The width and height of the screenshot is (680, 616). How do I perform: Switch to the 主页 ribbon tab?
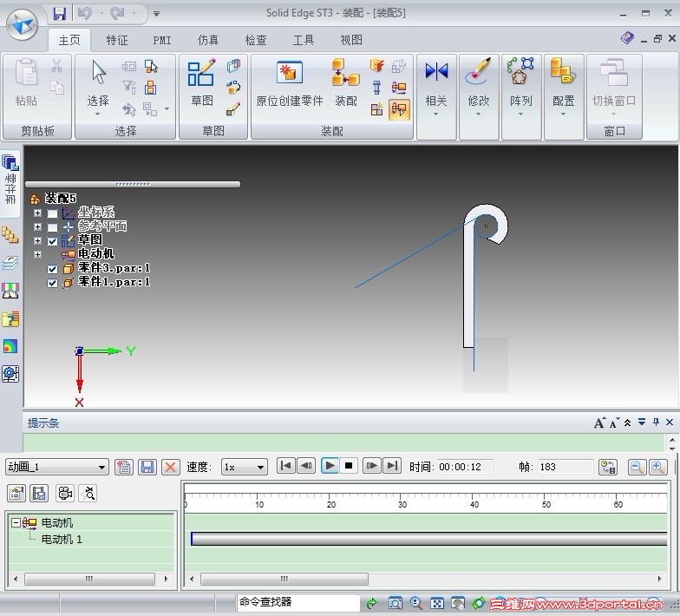click(x=69, y=40)
